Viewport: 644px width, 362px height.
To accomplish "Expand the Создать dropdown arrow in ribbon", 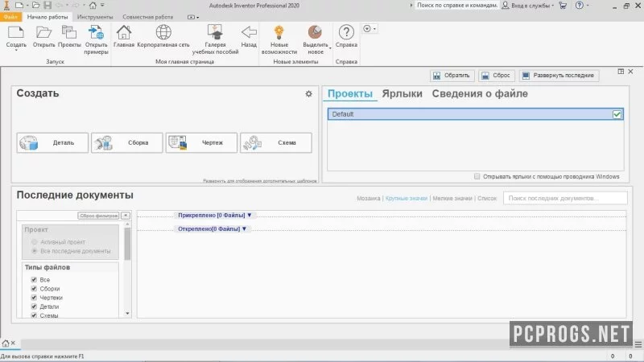I will (x=16, y=50).
